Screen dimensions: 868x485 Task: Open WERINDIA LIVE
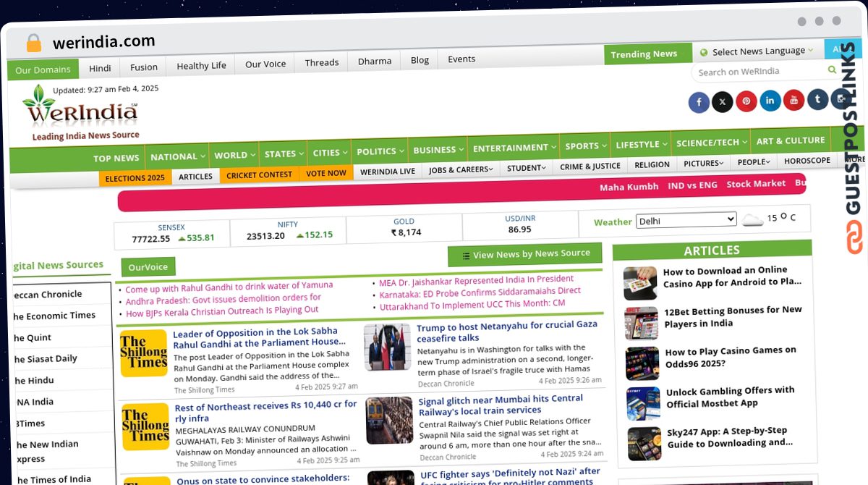click(388, 172)
